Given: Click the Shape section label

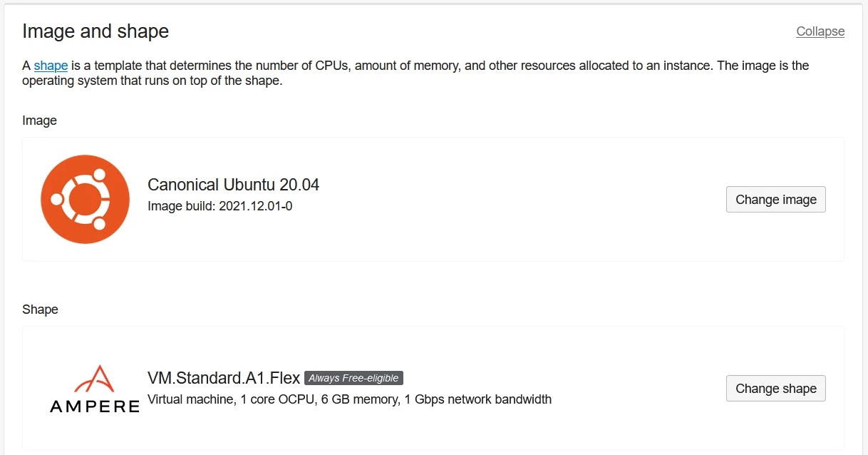Looking at the screenshot, I should [40, 310].
